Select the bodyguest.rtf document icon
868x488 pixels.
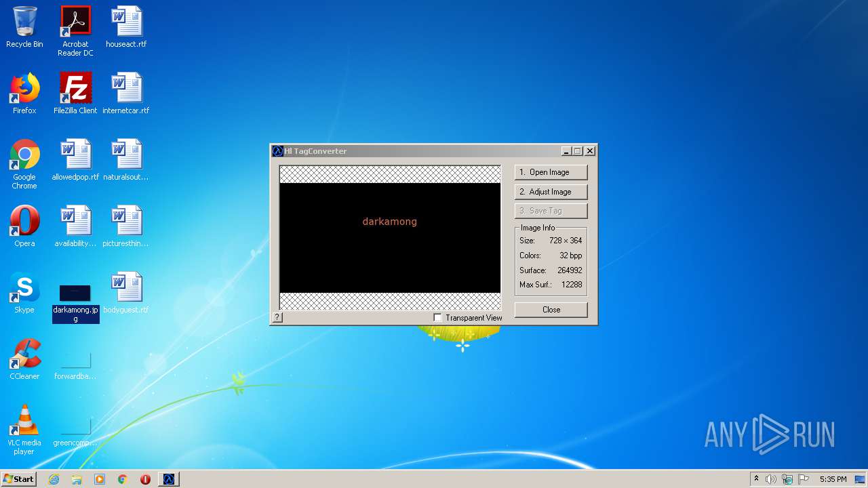pyautogui.click(x=126, y=293)
